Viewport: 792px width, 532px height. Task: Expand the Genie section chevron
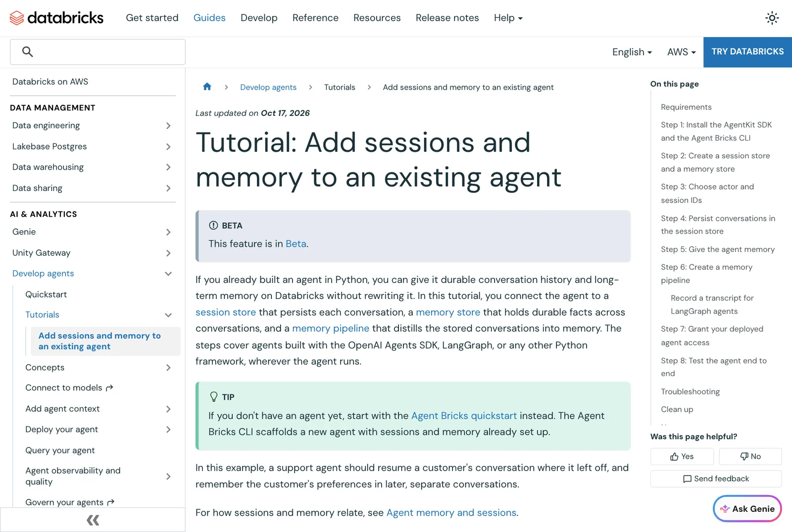coord(168,232)
